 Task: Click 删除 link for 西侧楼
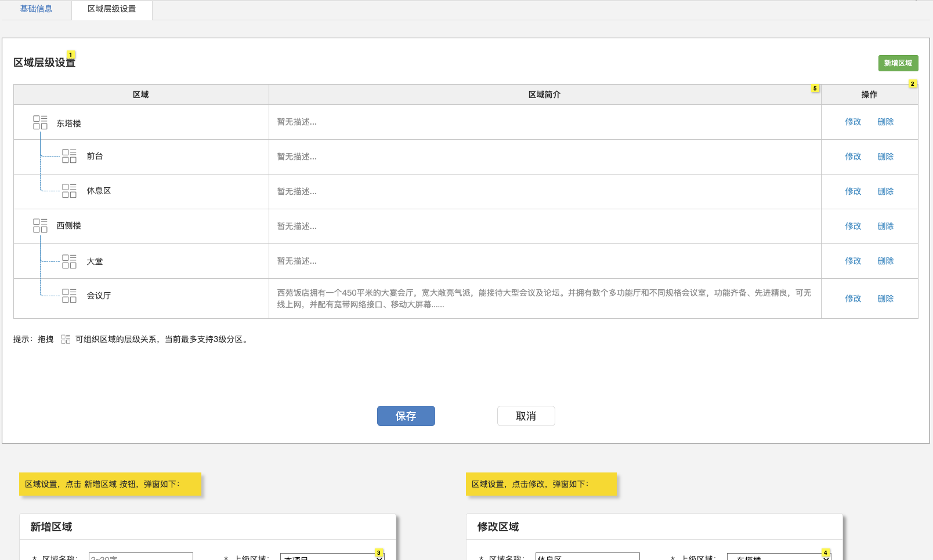click(885, 226)
